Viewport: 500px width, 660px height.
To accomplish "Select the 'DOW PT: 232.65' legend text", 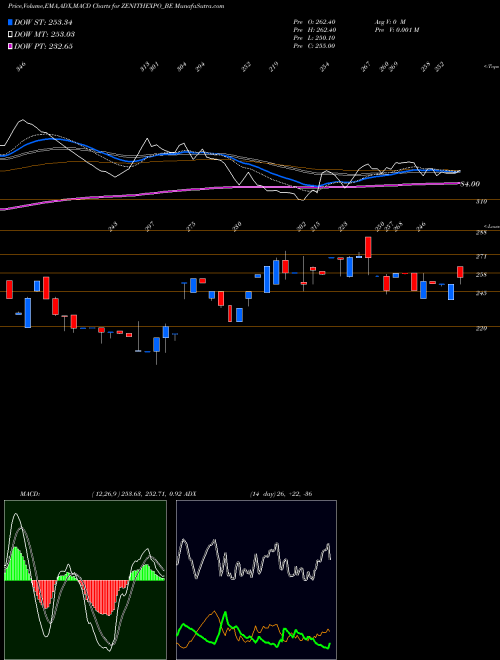I will (x=43, y=46).
